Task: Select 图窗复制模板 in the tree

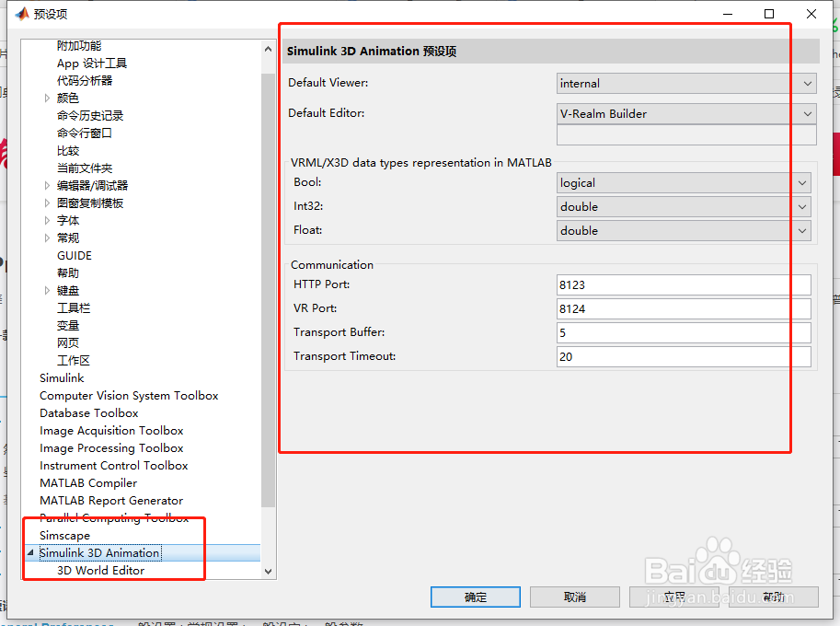Action: [x=90, y=203]
